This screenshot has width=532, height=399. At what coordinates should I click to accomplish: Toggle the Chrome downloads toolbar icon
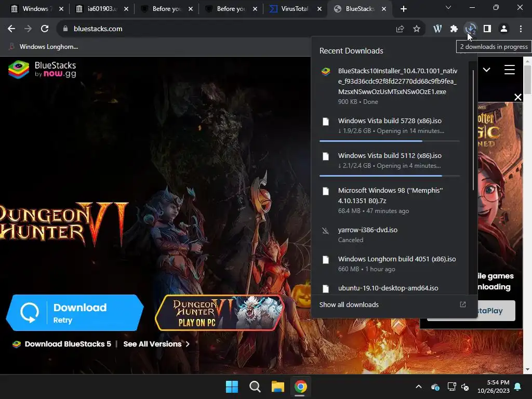471,29
